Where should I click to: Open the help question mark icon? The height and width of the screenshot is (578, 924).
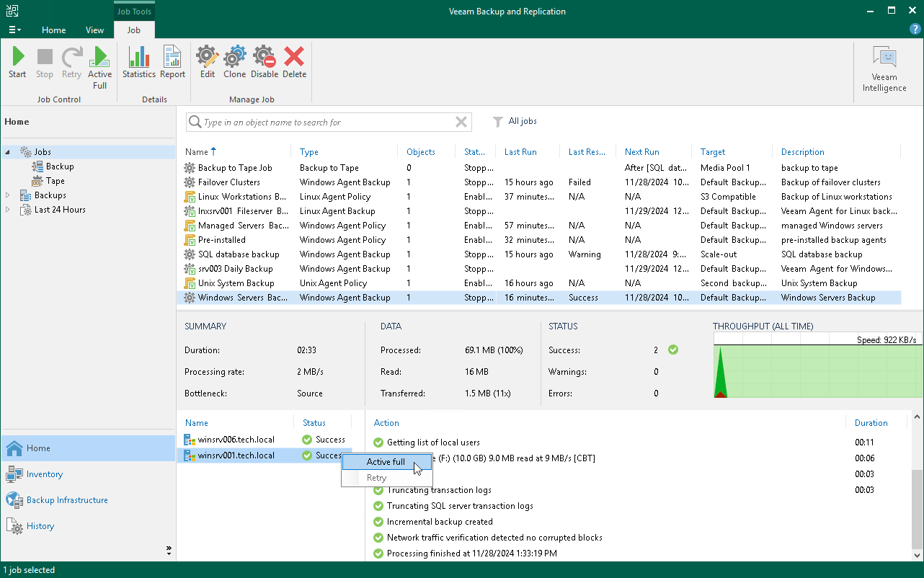click(x=915, y=30)
